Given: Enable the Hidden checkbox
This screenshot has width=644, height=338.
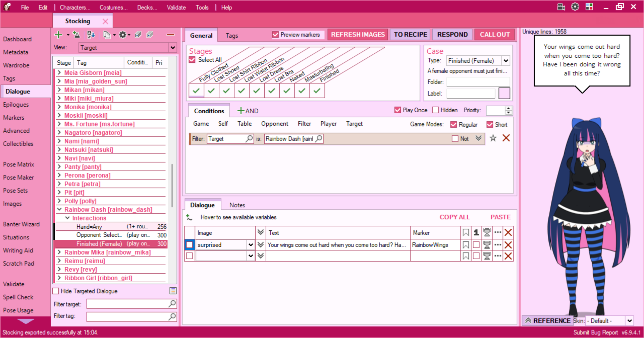Looking at the screenshot, I should [436, 110].
